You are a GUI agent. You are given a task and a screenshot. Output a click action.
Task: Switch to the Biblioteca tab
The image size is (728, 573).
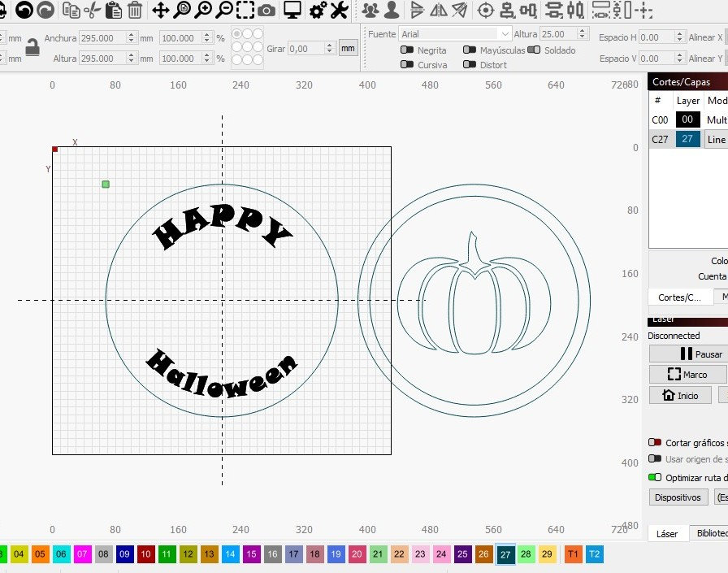[710, 533]
